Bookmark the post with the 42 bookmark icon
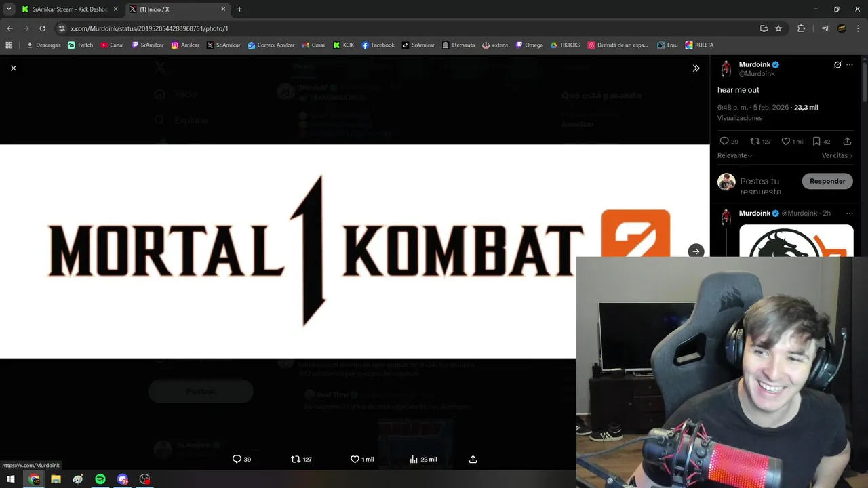The width and height of the screenshot is (868, 488). (816, 141)
